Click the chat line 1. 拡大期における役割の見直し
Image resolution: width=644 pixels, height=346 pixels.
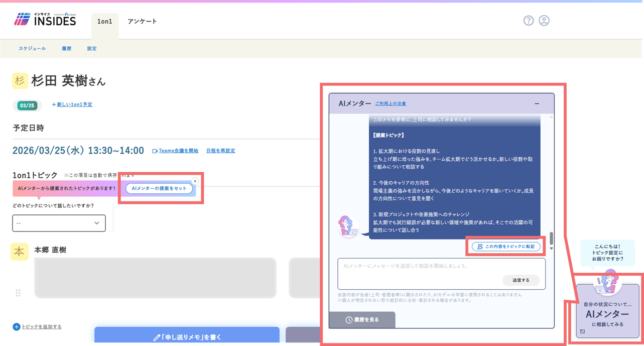pos(407,151)
